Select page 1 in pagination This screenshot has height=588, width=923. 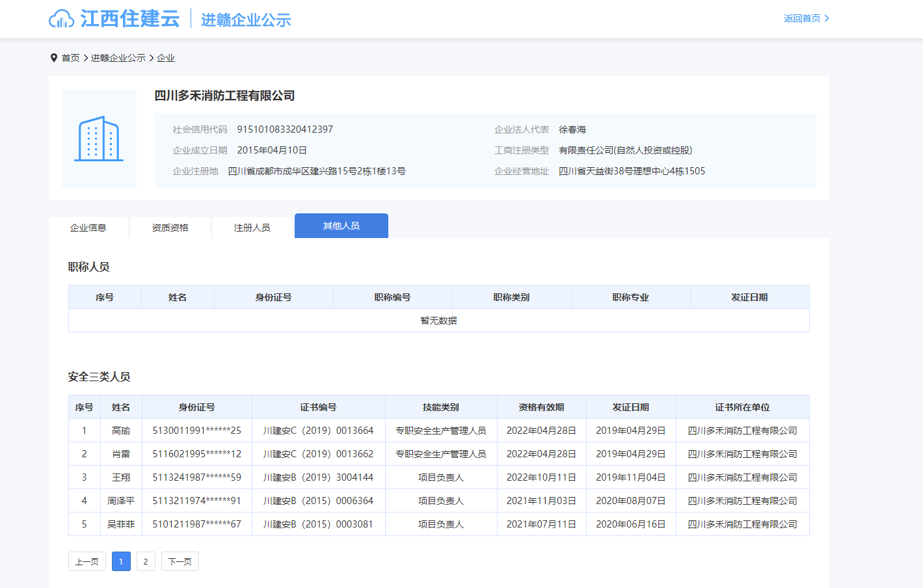click(x=121, y=561)
